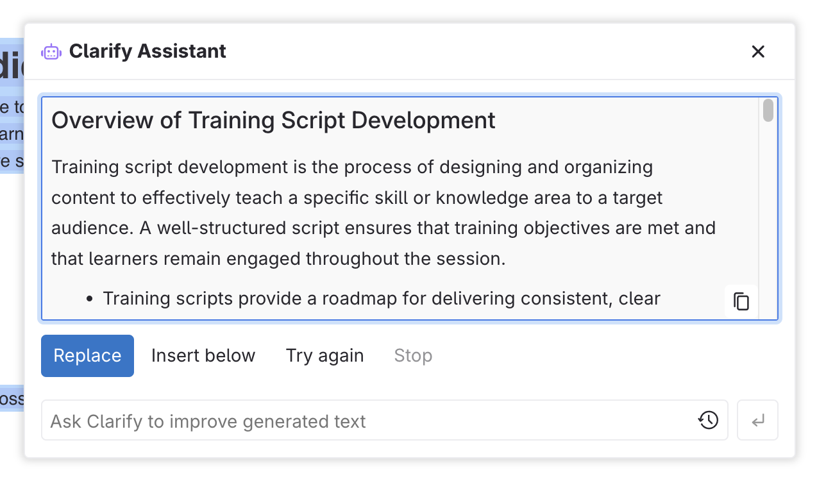Image resolution: width=826 pixels, height=504 pixels.
Task: Click the Clarify Assistant title text
Action: (x=147, y=51)
